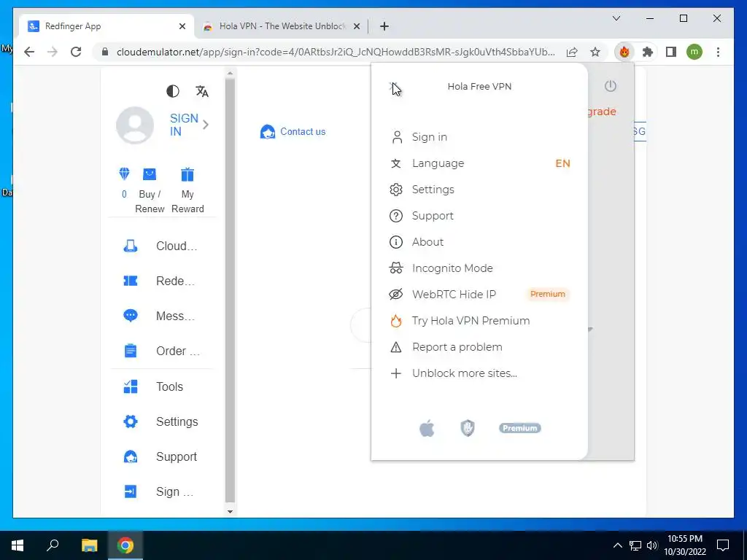Open the volume speaker tray icon
This screenshot has height=560, width=747.
pyautogui.click(x=652, y=545)
